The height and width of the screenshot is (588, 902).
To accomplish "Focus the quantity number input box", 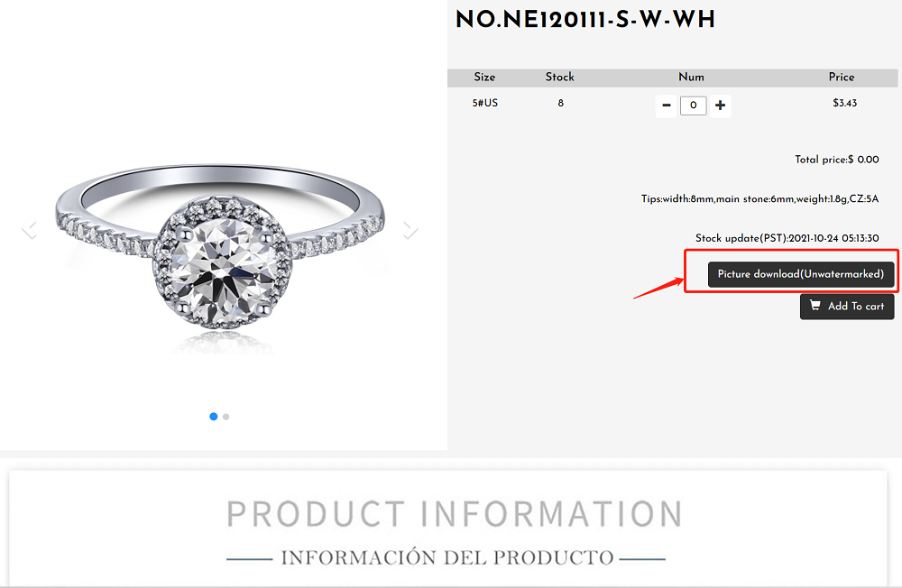I will click(x=693, y=106).
